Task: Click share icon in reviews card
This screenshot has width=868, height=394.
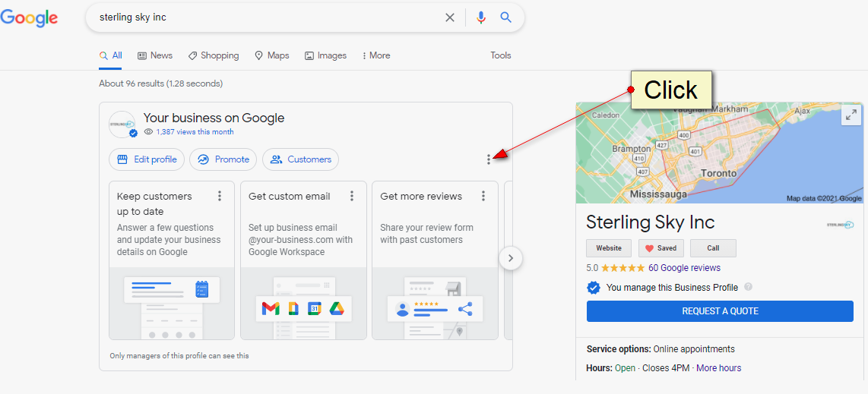Action: [x=466, y=310]
